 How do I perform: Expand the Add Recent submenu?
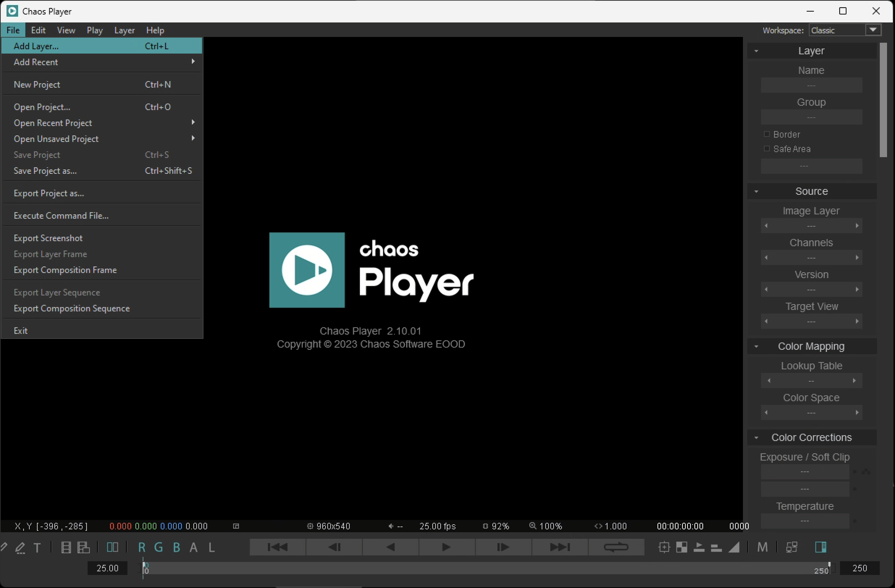click(102, 62)
